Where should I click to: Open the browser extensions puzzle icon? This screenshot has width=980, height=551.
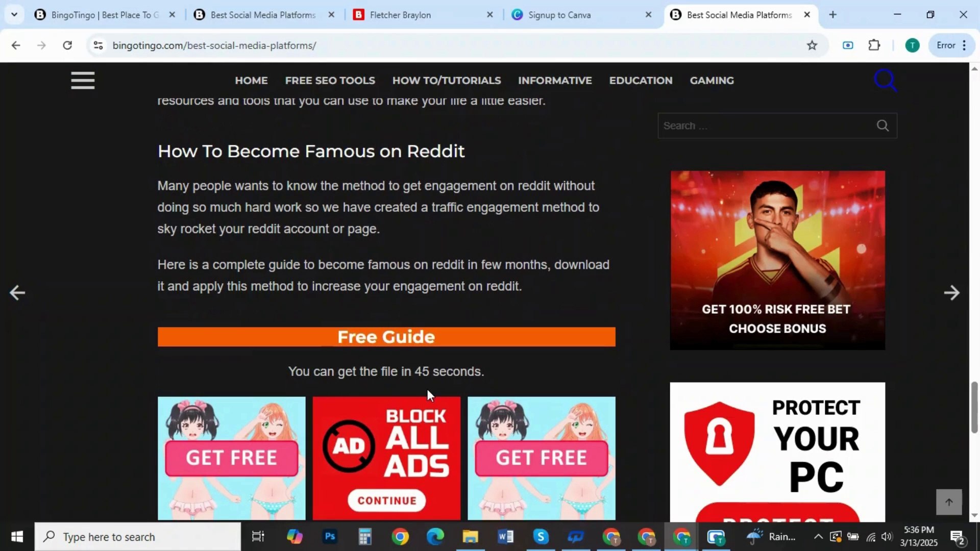click(x=874, y=45)
